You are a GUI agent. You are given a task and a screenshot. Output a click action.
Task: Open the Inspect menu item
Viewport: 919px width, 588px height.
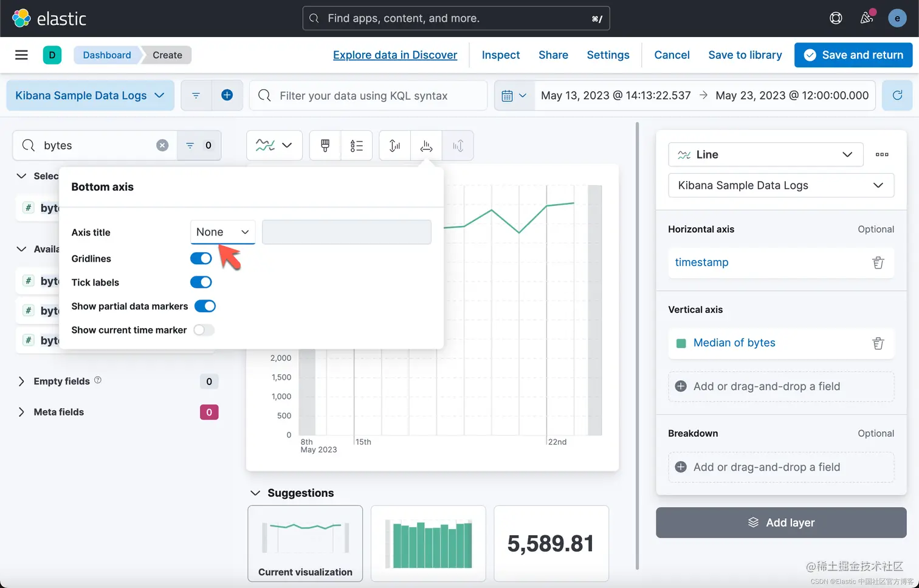pos(501,55)
